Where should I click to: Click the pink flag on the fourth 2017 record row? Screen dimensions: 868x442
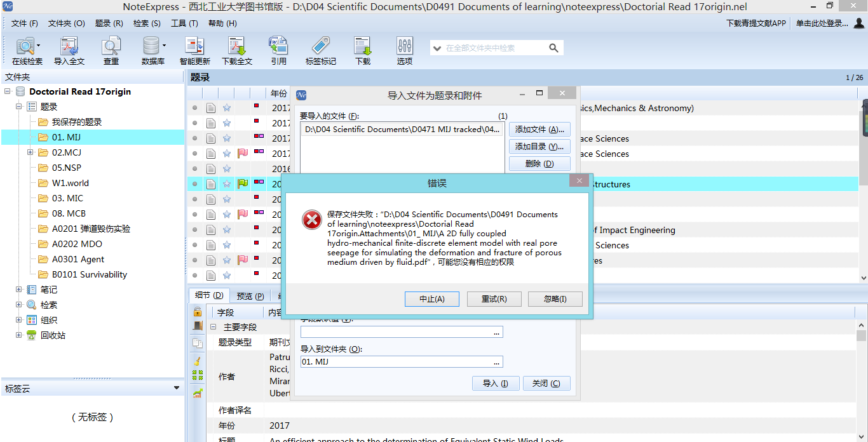pyautogui.click(x=243, y=153)
